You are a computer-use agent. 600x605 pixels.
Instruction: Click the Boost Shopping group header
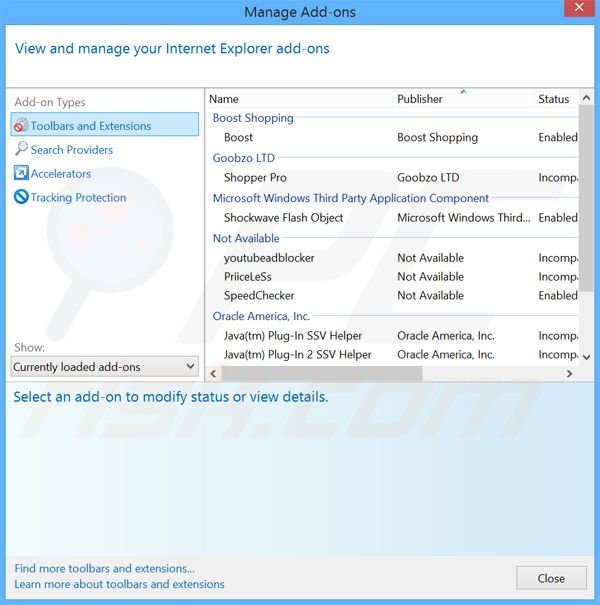tap(253, 118)
